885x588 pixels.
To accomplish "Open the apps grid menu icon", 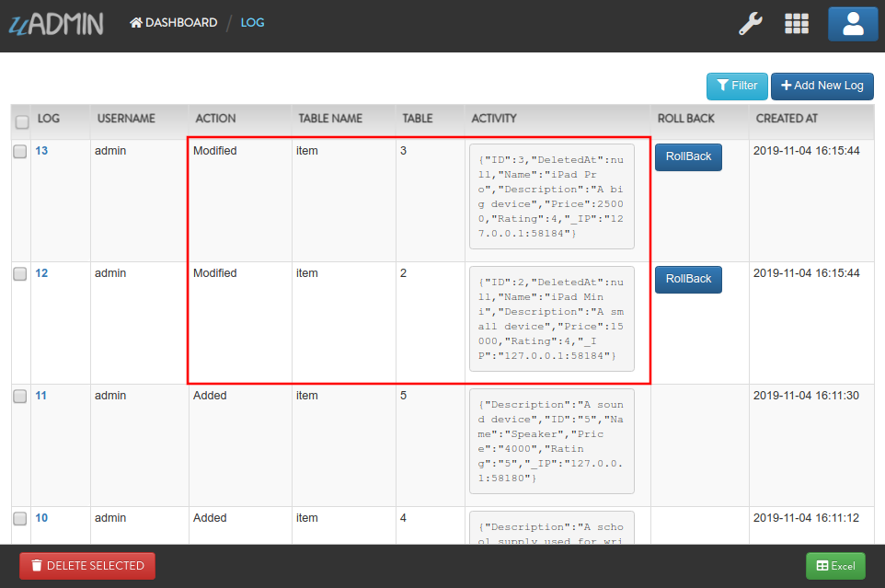I will 797,24.
